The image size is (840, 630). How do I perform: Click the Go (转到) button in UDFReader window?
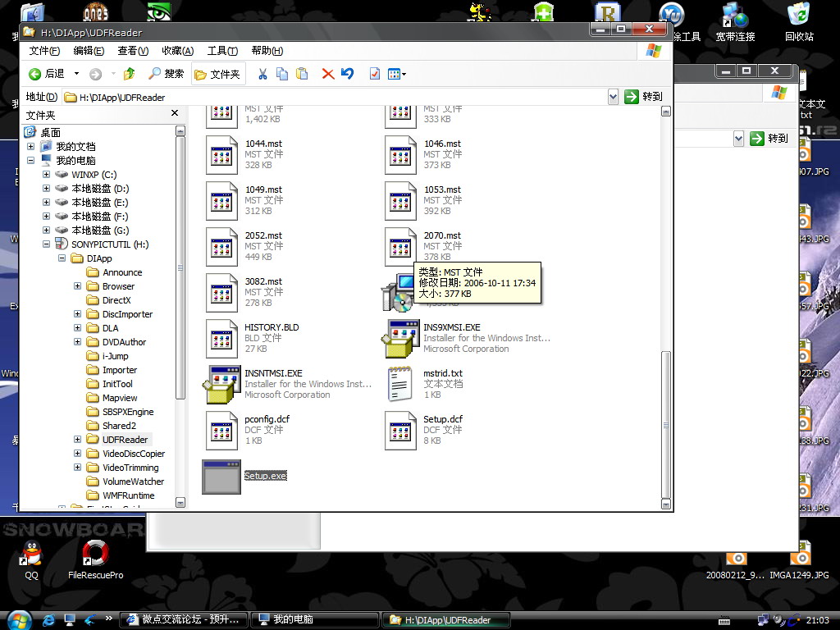click(643, 97)
